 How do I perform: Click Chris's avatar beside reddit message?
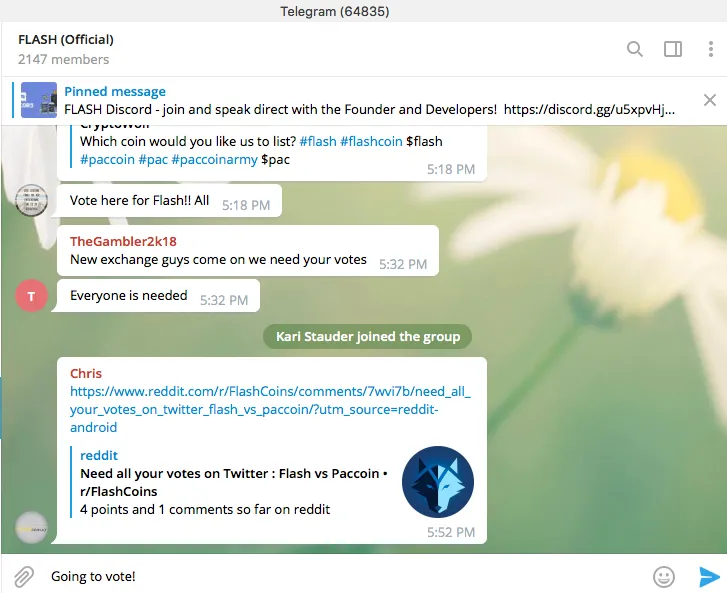(32, 528)
